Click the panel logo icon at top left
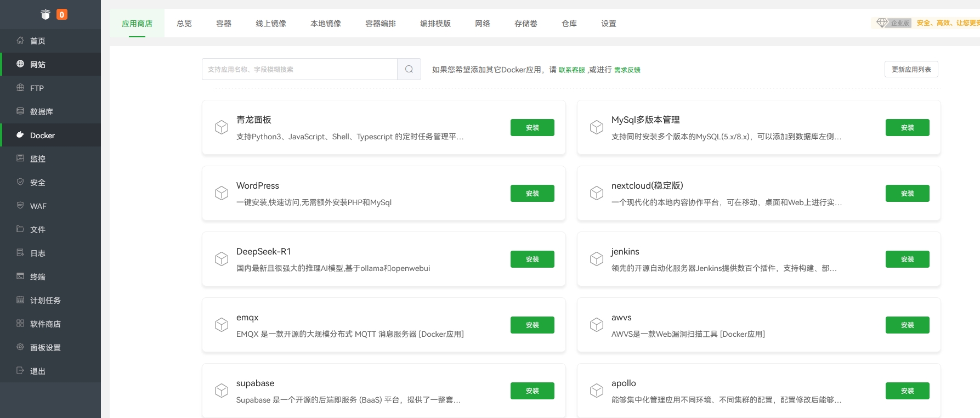 tap(46, 14)
